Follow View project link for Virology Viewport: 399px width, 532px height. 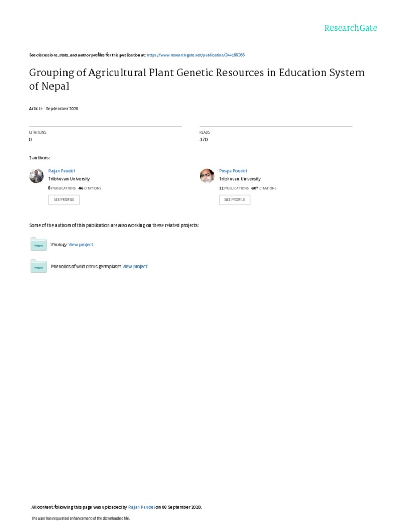click(81, 244)
